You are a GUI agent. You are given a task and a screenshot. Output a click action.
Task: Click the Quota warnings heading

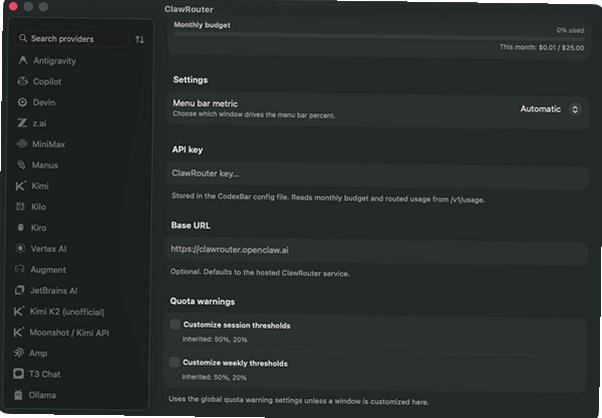pos(202,301)
